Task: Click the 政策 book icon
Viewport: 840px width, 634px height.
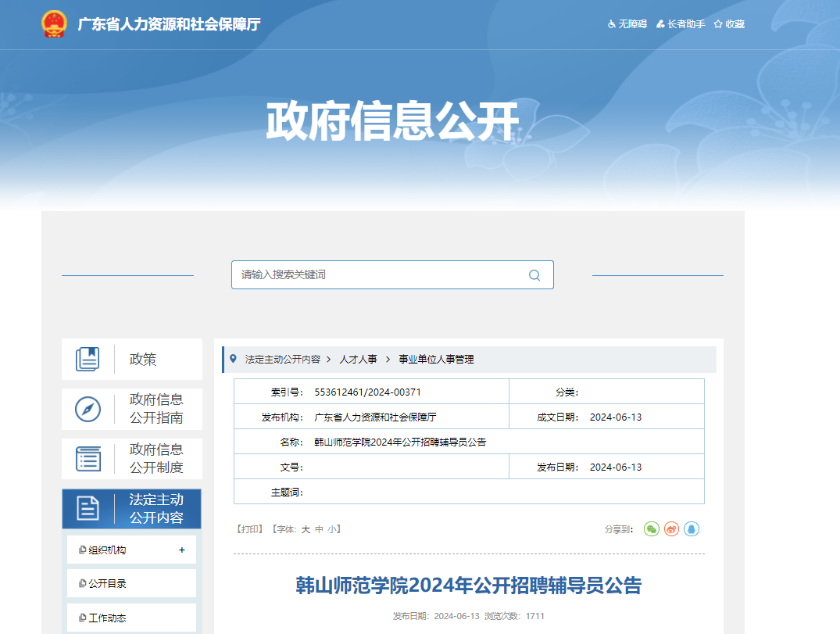Action: click(88, 359)
